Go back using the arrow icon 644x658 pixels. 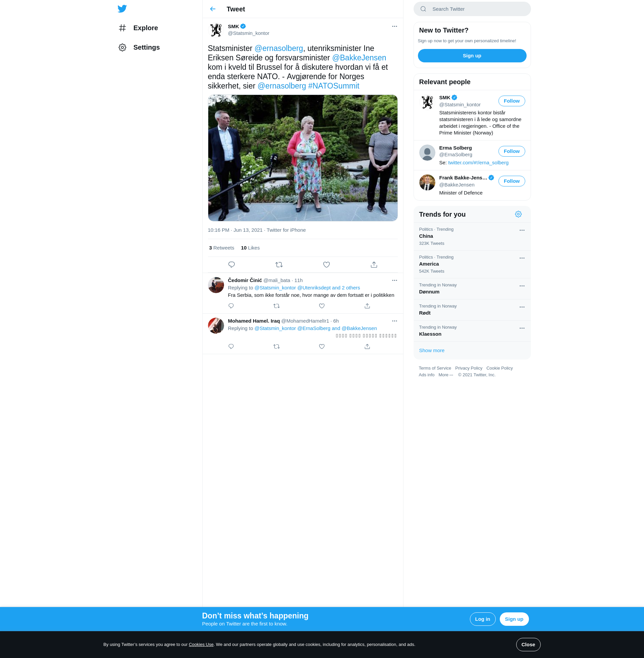[x=213, y=9]
